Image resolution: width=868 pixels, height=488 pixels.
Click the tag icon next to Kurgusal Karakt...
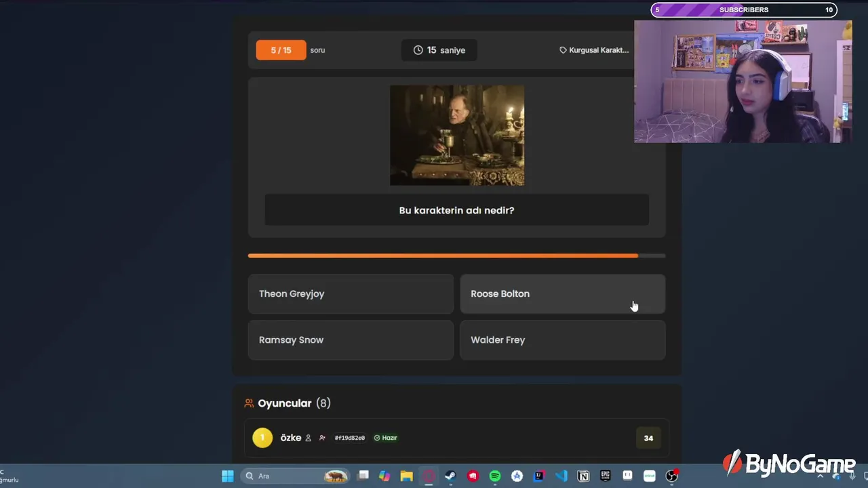[x=563, y=50]
